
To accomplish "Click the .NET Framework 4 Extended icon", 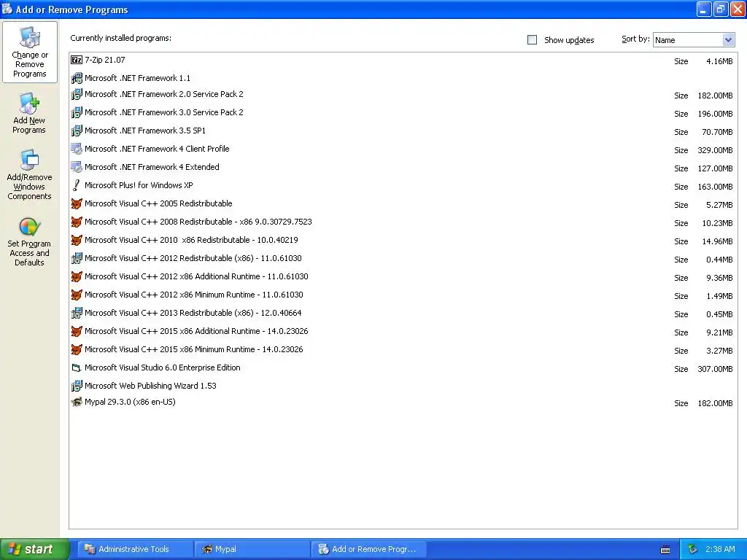I will (x=76, y=167).
